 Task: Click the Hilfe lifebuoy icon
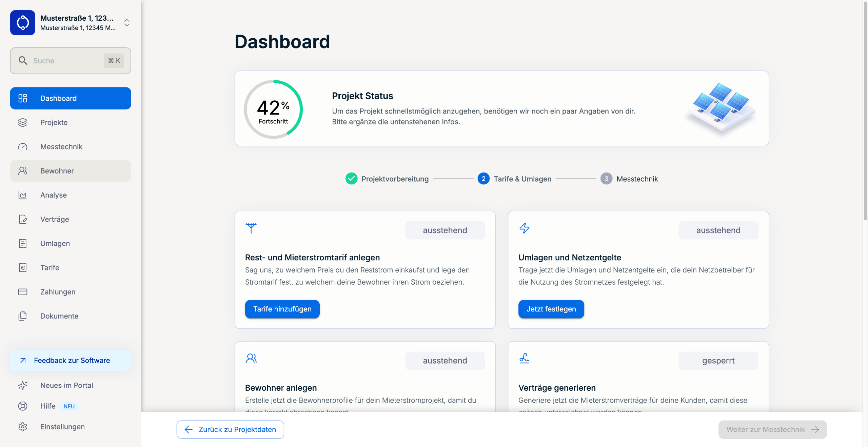tap(23, 406)
